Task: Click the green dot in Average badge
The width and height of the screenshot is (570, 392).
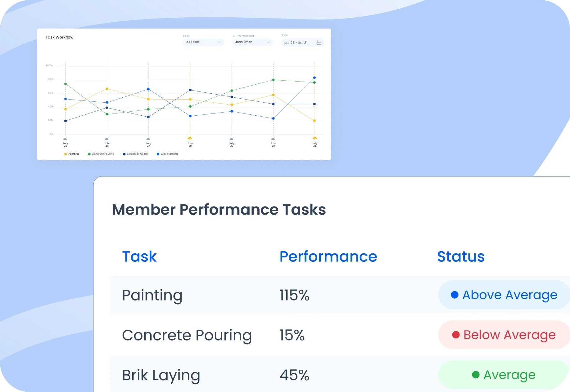Action: point(476,375)
